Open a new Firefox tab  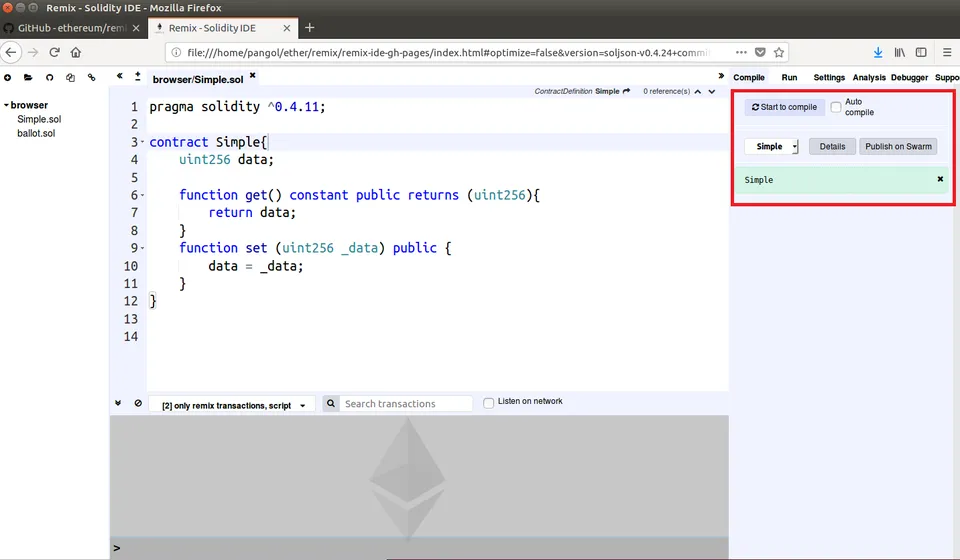click(x=310, y=28)
